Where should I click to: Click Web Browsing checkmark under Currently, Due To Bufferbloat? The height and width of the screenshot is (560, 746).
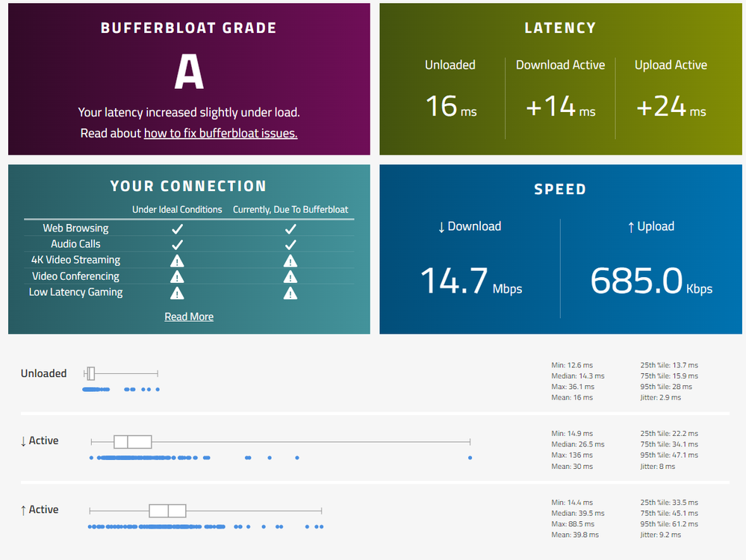click(x=290, y=228)
